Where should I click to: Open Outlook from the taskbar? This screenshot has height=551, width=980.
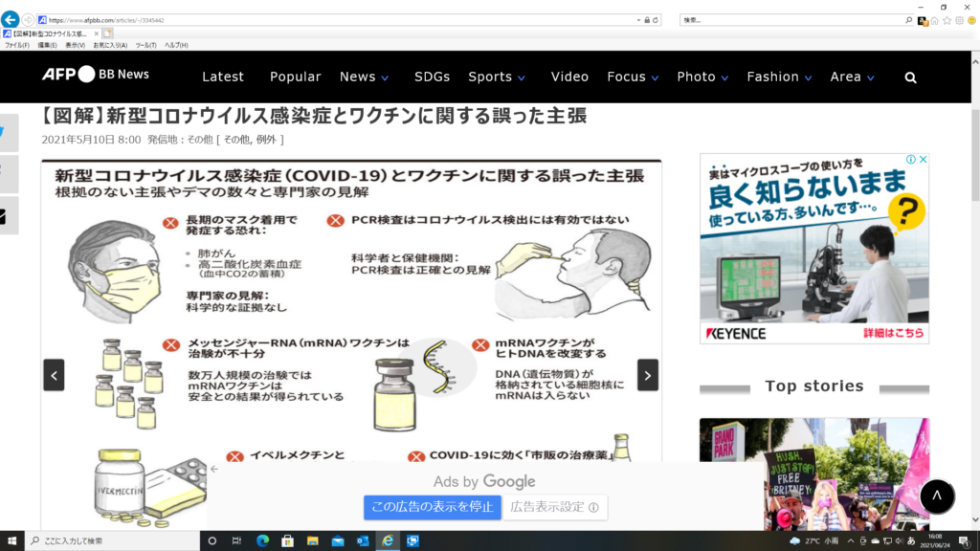[363, 541]
